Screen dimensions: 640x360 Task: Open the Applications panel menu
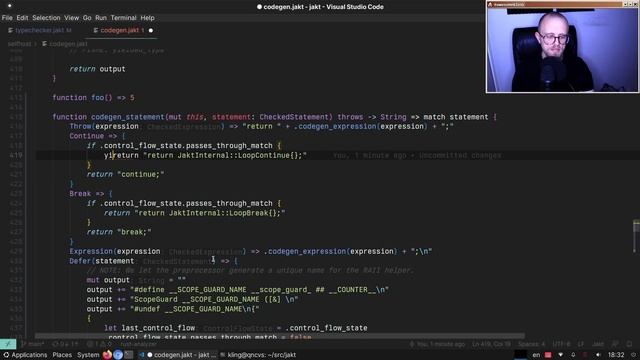click(x=25, y=355)
